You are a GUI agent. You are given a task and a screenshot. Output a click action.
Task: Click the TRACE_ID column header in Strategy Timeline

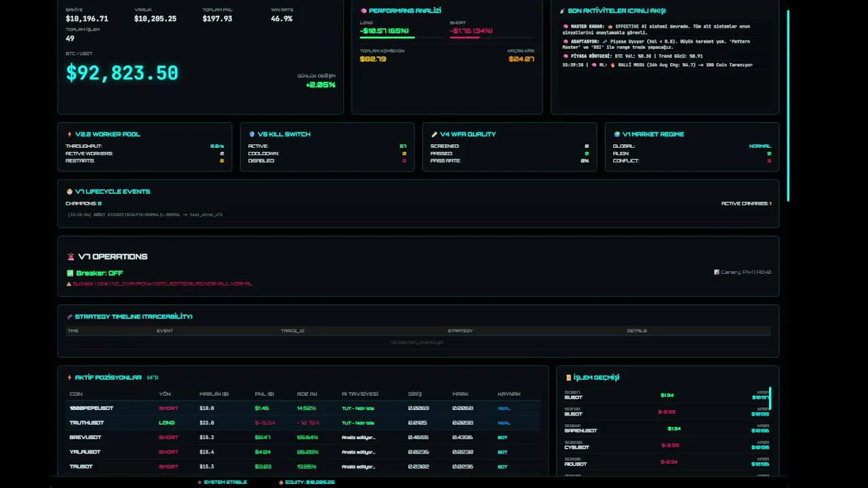(x=293, y=331)
